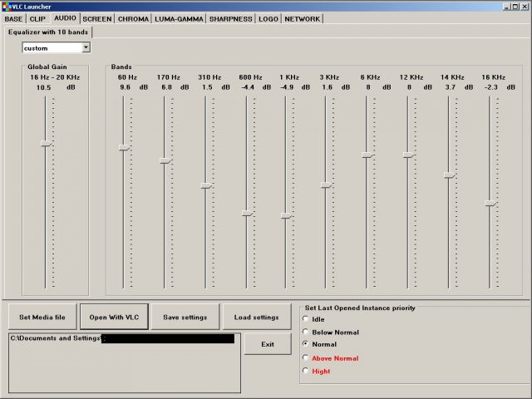This screenshot has width=532, height=399.
Task: Click the 12 KHz band slider handle
Action: tap(408, 155)
